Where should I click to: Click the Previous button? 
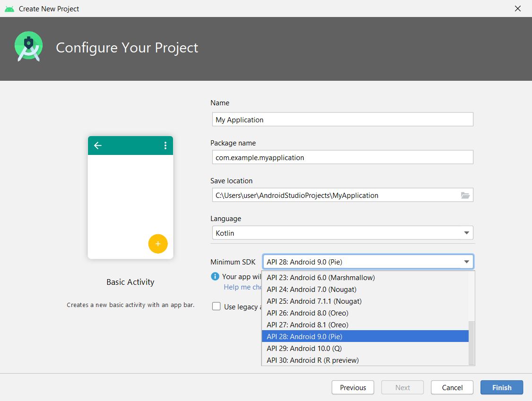pyautogui.click(x=353, y=387)
